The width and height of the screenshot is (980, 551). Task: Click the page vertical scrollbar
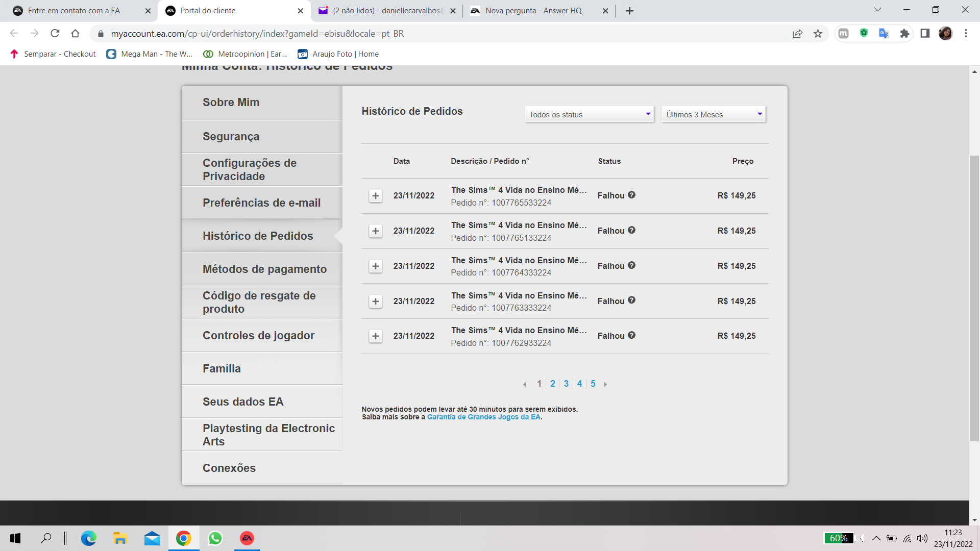[974, 298]
